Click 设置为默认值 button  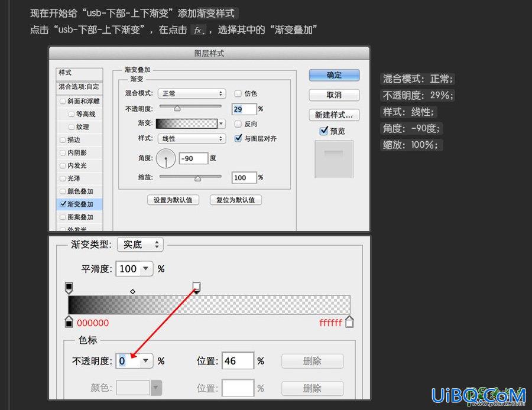(x=173, y=200)
